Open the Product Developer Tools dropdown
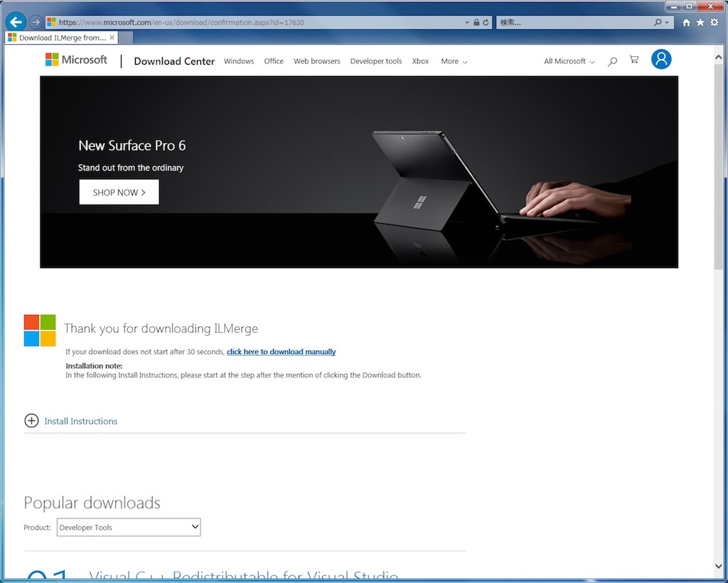Viewport: 728px width, 583px height. (129, 528)
